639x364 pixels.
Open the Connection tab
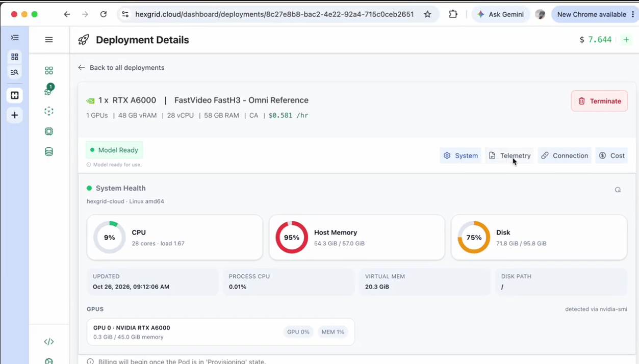pyautogui.click(x=565, y=155)
